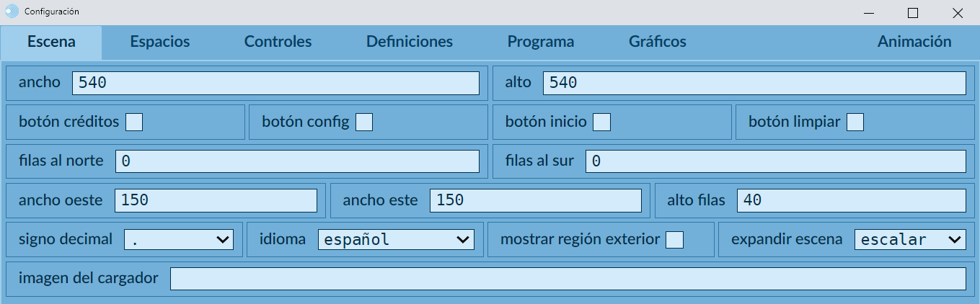Click the filas al norte field
Viewport: 980px width, 304px height.
[297, 161]
